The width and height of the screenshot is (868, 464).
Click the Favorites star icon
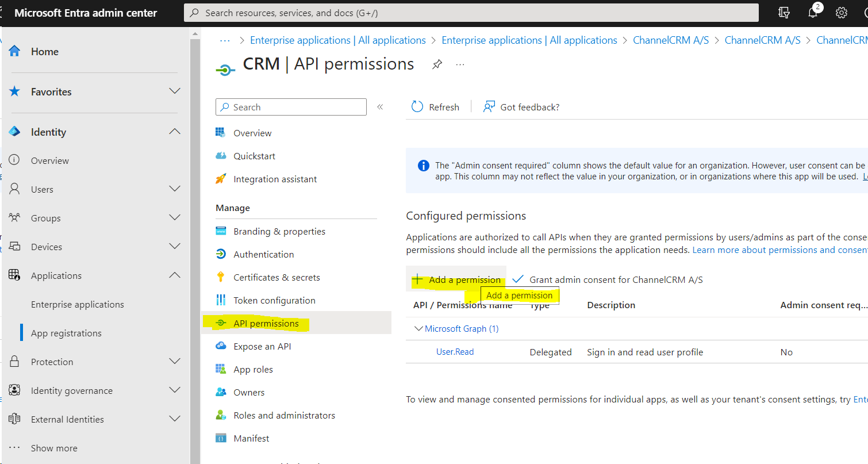15,91
